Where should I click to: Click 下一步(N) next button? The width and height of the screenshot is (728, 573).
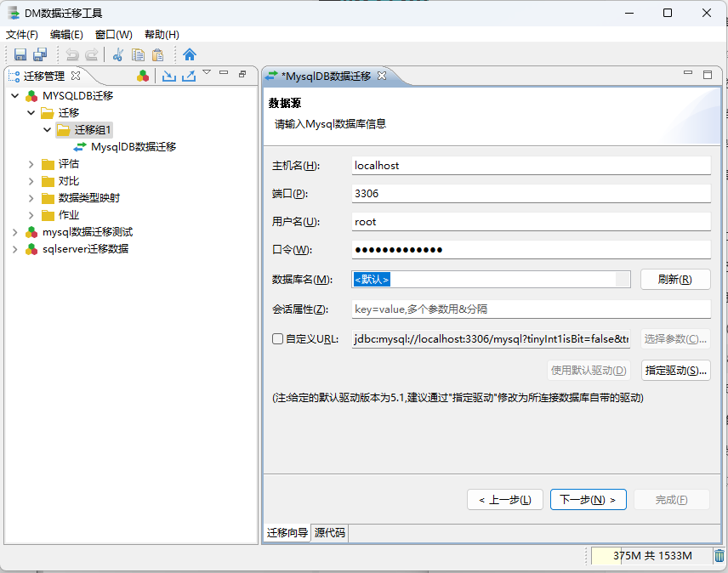click(x=589, y=500)
